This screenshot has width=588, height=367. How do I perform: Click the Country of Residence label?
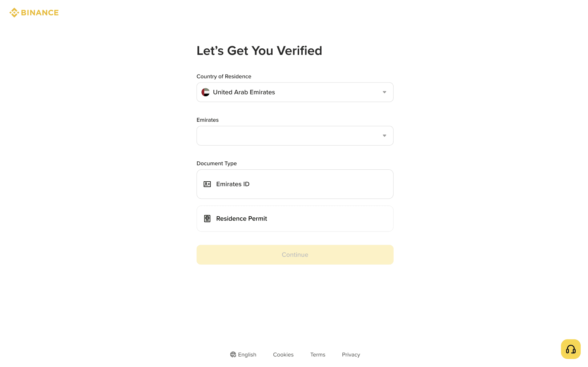[224, 76]
